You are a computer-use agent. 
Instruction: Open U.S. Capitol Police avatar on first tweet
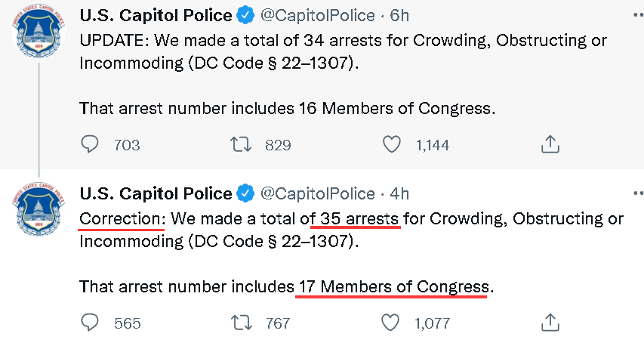(x=39, y=31)
